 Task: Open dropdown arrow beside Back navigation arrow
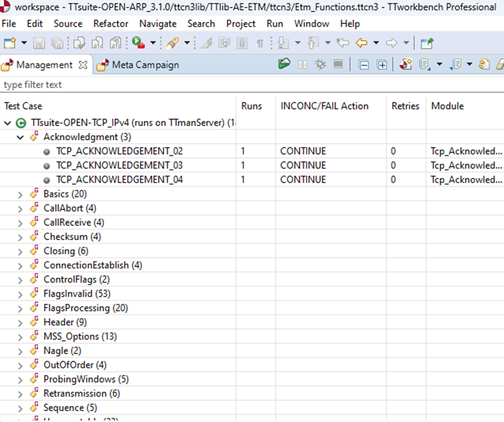pos(376,44)
